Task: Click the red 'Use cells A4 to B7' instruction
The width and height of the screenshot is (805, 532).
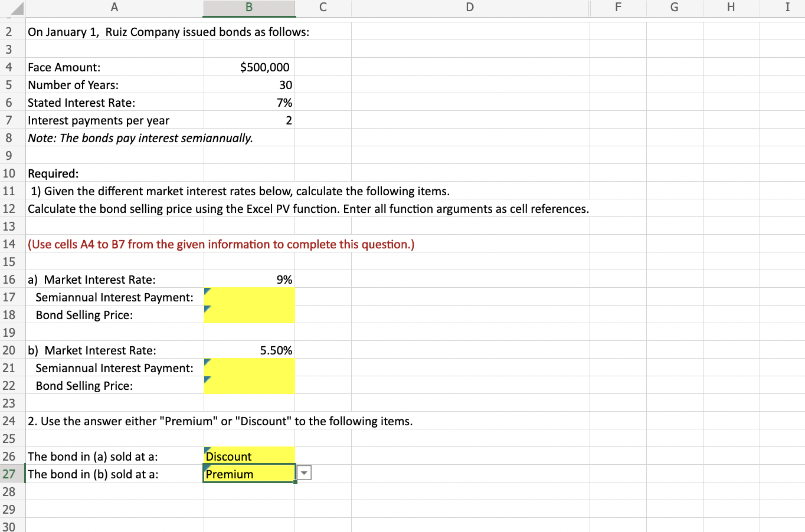Action: click(221, 244)
